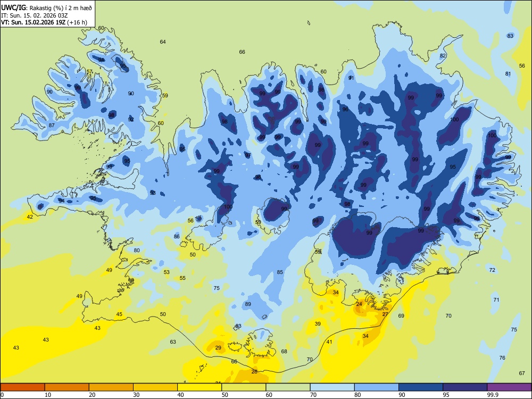The image size is (532, 399).
Task: Click the humidity value 57 in the Westfjords
Action: click(89, 72)
